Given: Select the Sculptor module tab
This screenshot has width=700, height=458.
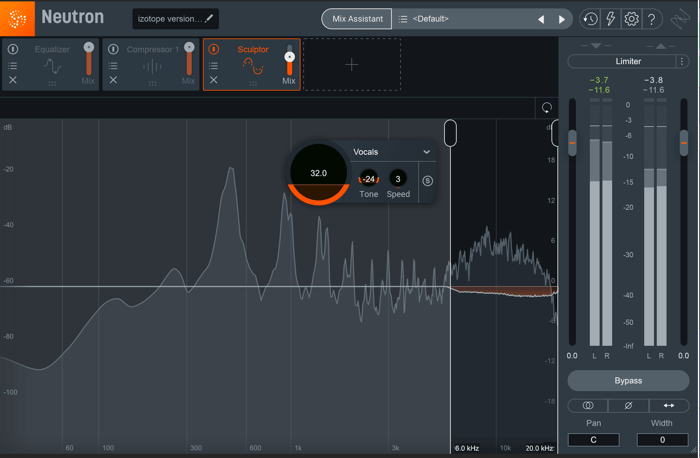Looking at the screenshot, I should point(252,65).
